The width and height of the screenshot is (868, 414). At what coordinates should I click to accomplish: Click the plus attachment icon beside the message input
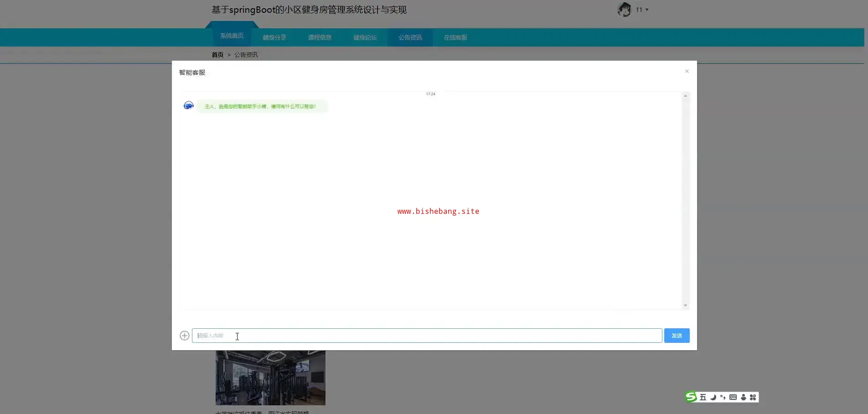(184, 336)
